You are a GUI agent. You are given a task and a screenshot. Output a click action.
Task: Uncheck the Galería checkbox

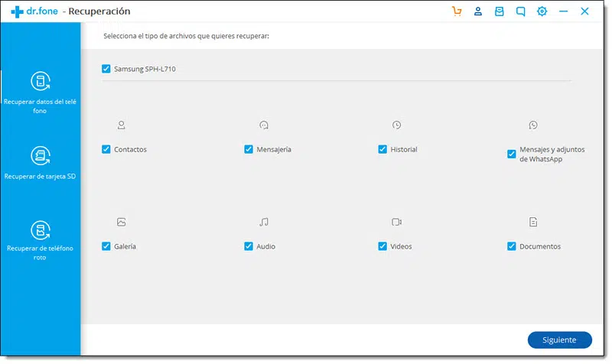106,246
